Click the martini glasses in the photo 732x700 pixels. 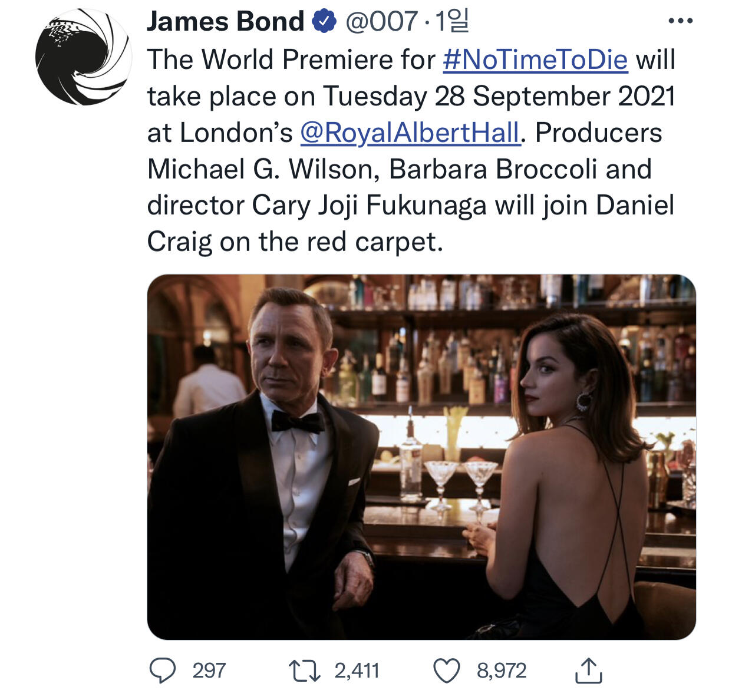point(461,480)
